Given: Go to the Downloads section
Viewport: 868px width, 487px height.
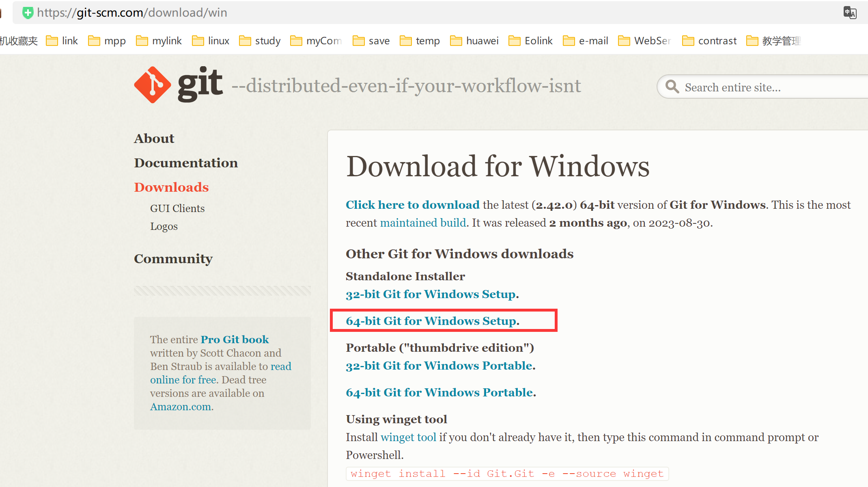Looking at the screenshot, I should pos(171,187).
